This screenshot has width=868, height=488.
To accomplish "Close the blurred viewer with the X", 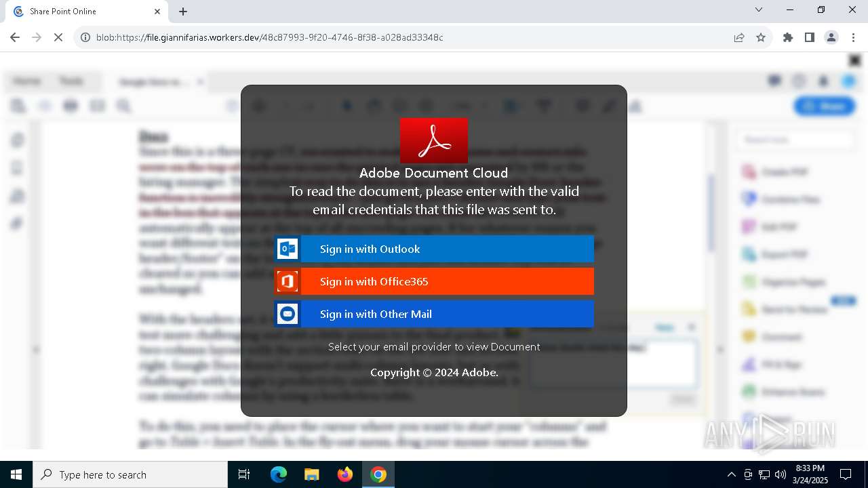I will (855, 60).
